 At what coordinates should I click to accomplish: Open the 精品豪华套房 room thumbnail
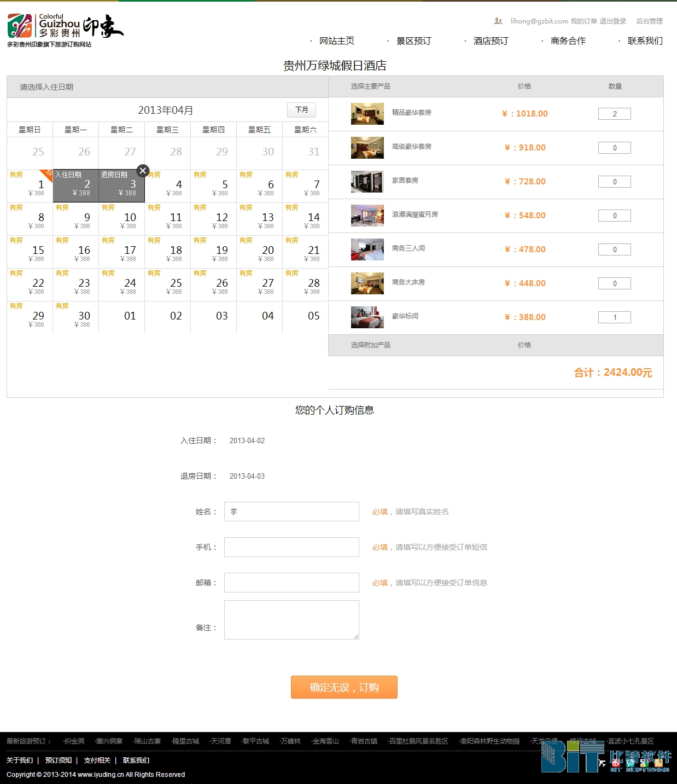click(367, 114)
